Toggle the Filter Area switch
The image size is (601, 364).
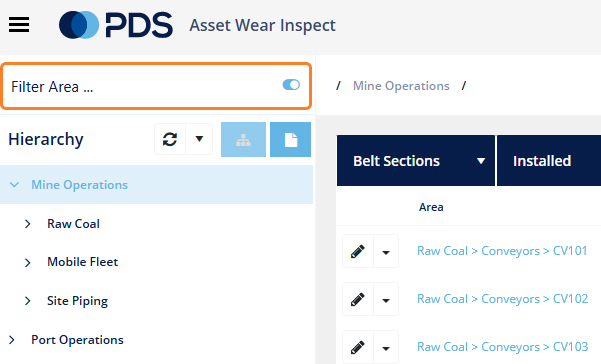point(291,85)
